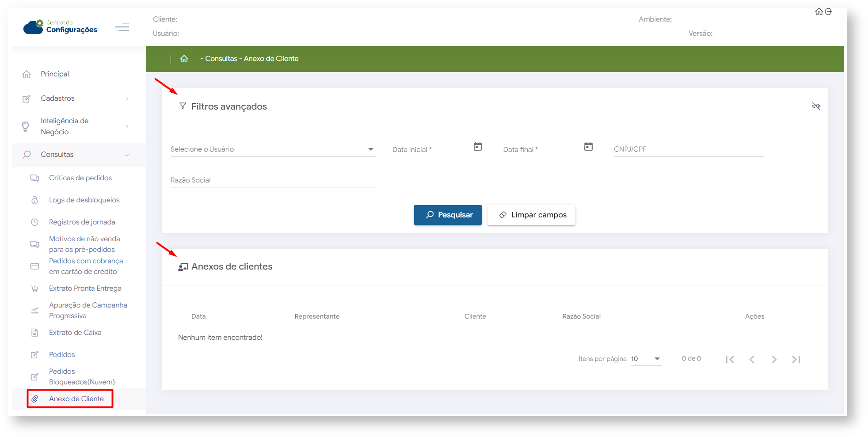Click the home icon in green breadcrumb bar

(184, 59)
